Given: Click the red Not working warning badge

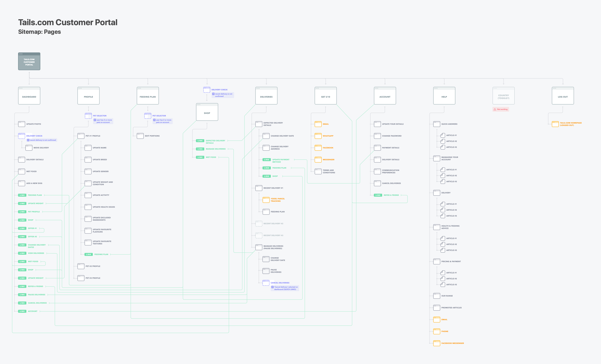Looking at the screenshot, I should 500,109.
